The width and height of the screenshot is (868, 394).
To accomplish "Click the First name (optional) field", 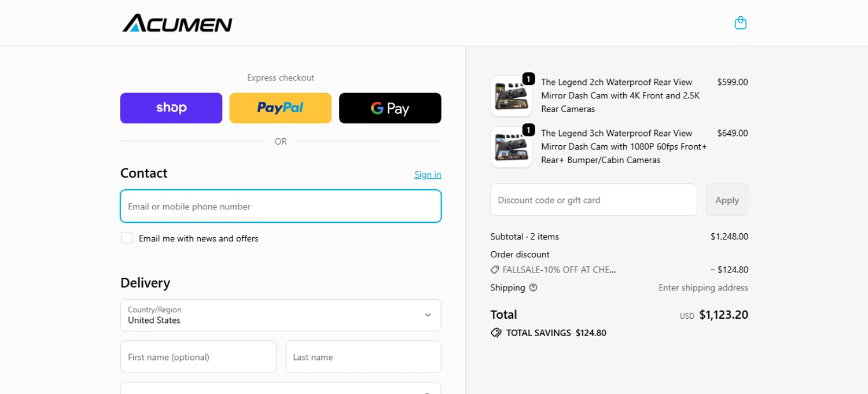I will [198, 357].
